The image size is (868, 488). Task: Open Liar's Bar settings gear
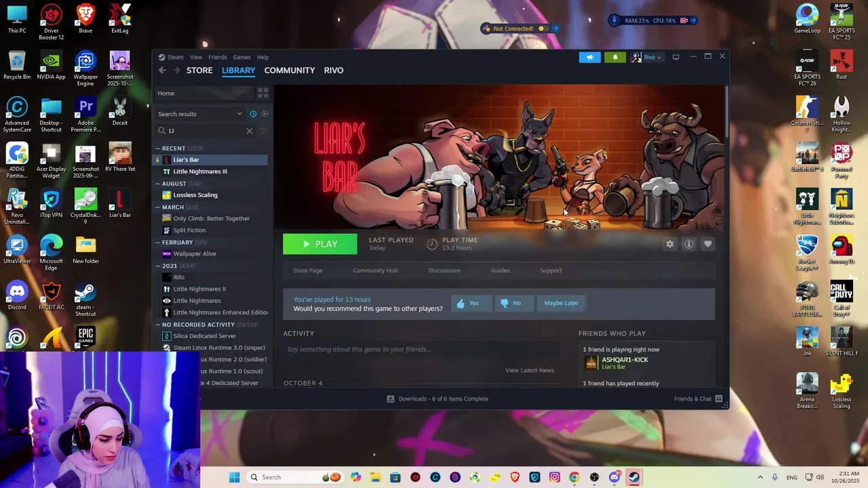[x=670, y=244]
